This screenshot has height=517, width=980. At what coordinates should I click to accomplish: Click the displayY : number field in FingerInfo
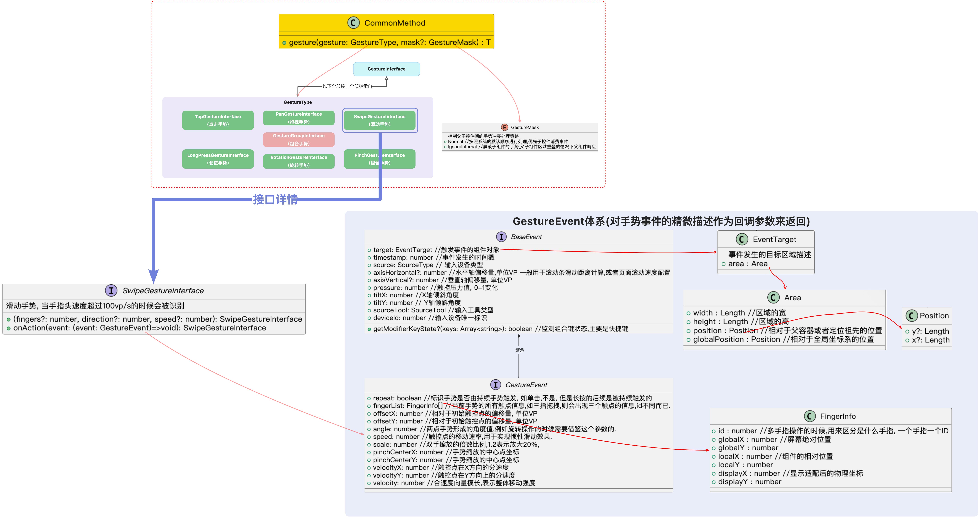point(749,482)
